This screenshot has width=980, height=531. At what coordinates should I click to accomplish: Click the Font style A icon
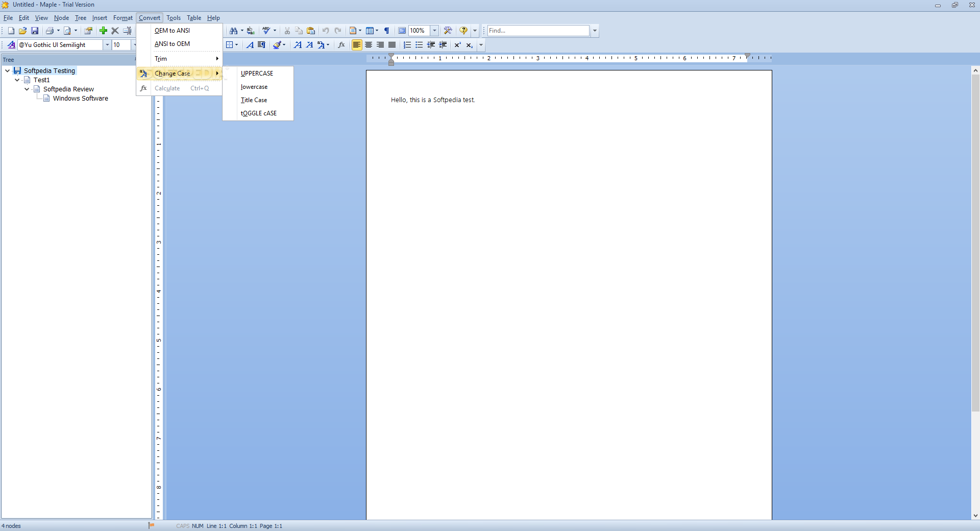pos(250,45)
